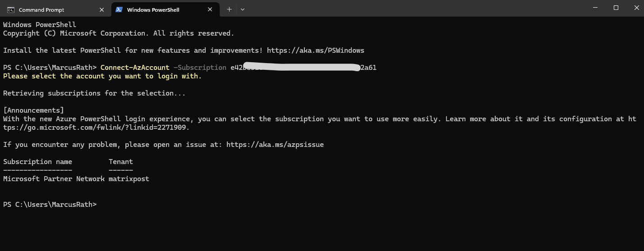Maximize the terminal window
The image size is (644, 251).
616,8
